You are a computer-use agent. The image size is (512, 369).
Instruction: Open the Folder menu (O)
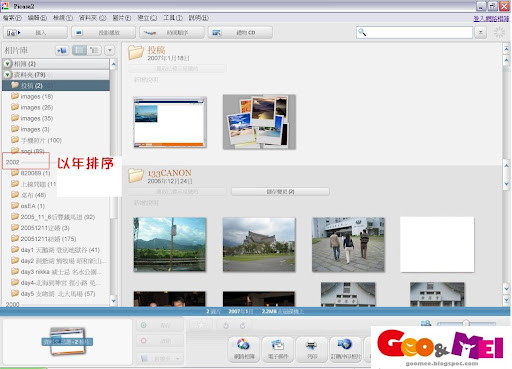pos(92,18)
